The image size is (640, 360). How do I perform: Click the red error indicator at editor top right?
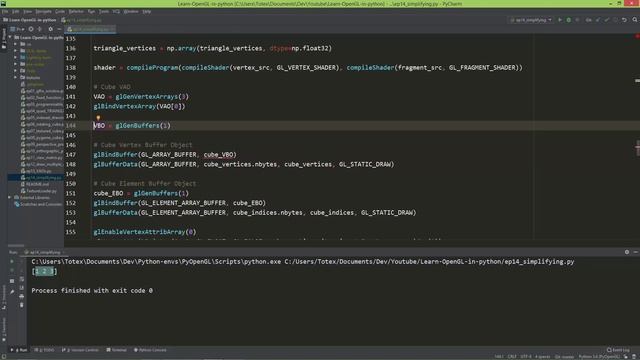click(637, 37)
